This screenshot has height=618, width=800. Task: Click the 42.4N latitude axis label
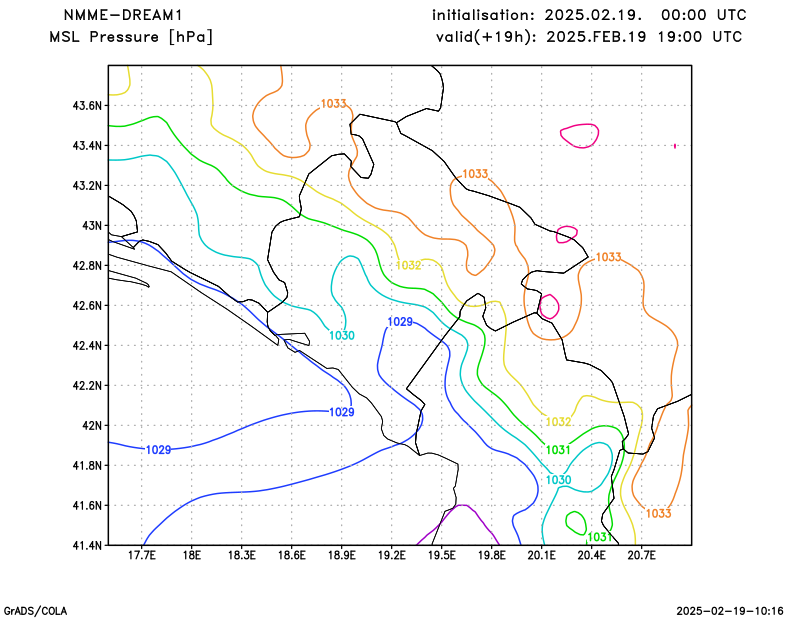coord(87,345)
